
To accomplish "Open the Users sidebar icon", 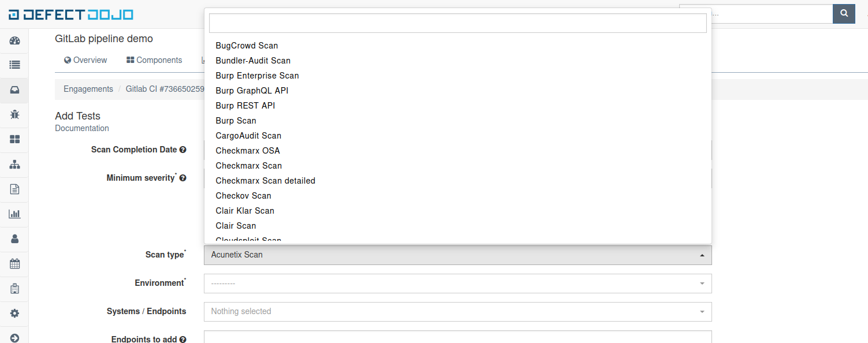I will point(14,238).
